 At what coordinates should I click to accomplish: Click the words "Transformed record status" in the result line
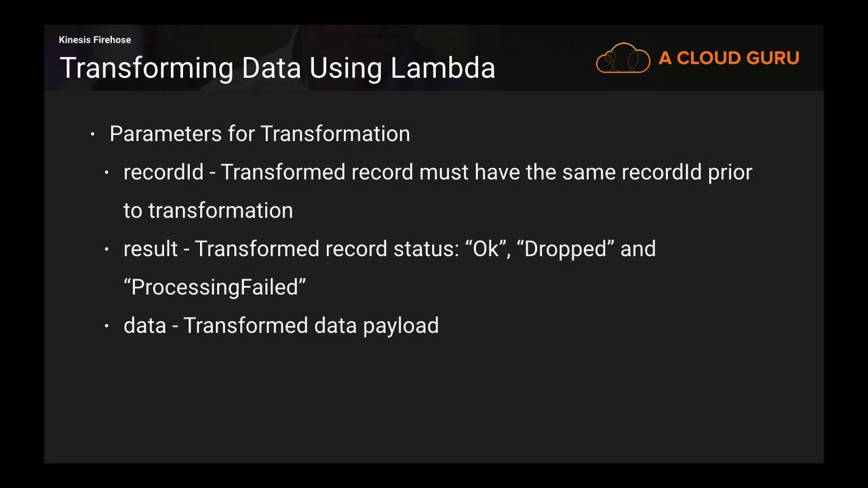click(324, 249)
